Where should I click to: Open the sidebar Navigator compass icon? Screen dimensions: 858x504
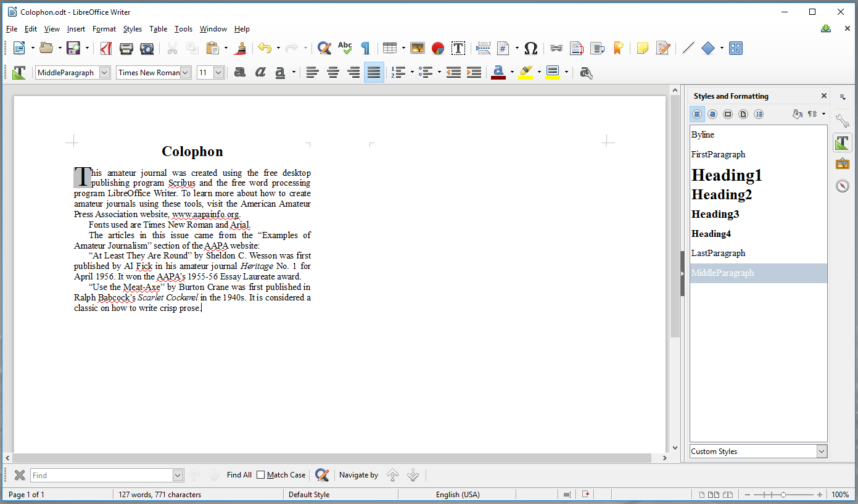[x=843, y=186]
